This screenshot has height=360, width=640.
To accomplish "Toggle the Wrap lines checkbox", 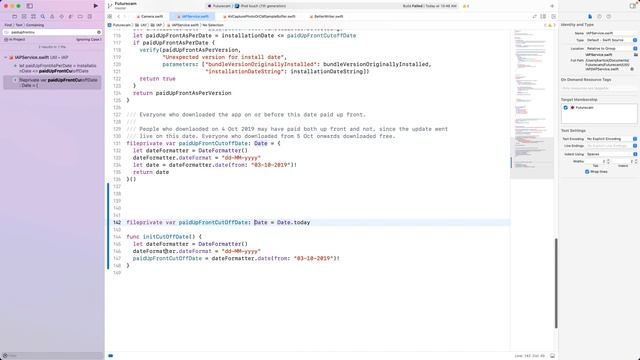I will pyautogui.click(x=587, y=172).
